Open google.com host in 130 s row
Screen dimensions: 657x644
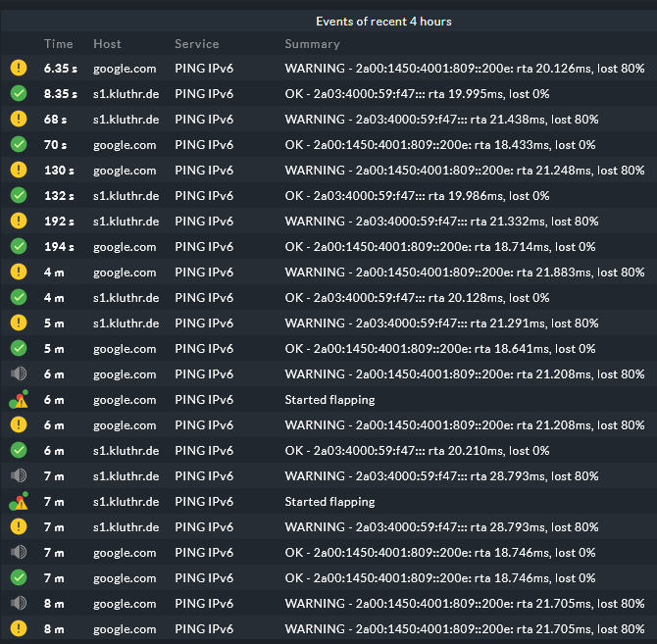pos(125,171)
